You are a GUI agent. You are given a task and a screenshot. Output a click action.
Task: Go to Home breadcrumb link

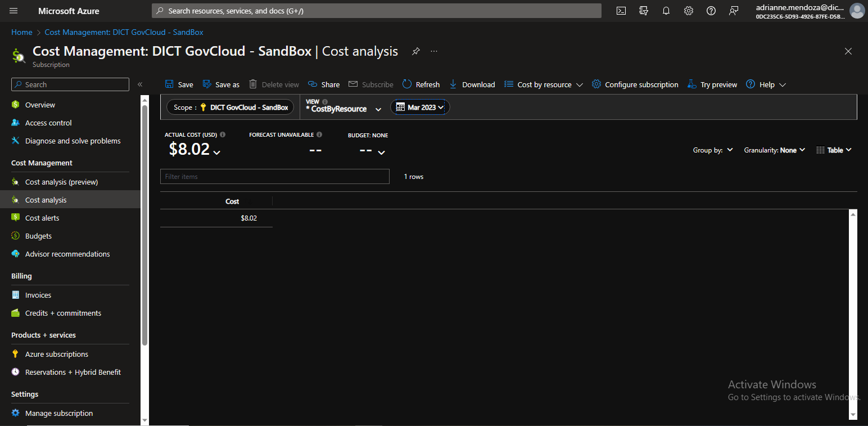point(21,32)
